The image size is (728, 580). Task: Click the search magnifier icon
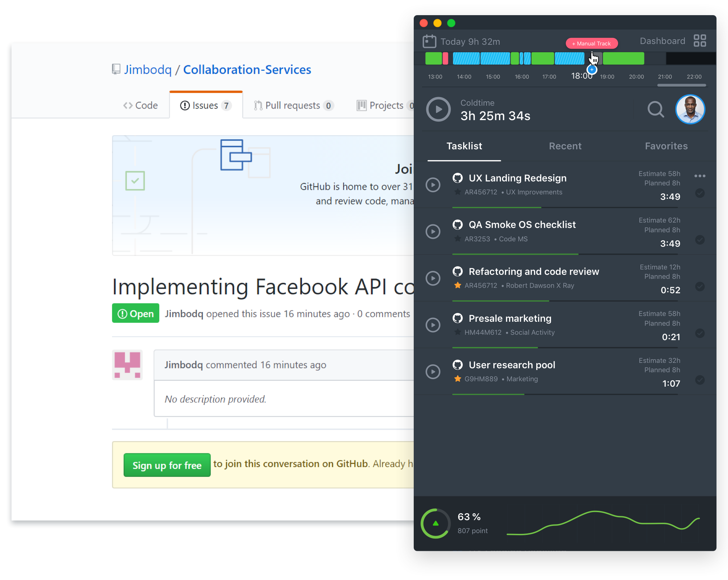655,109
